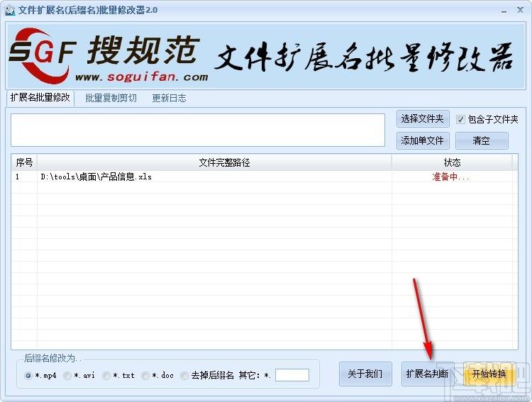Click the 序号 column header
The image size is (532, 402).
[24, 162]
